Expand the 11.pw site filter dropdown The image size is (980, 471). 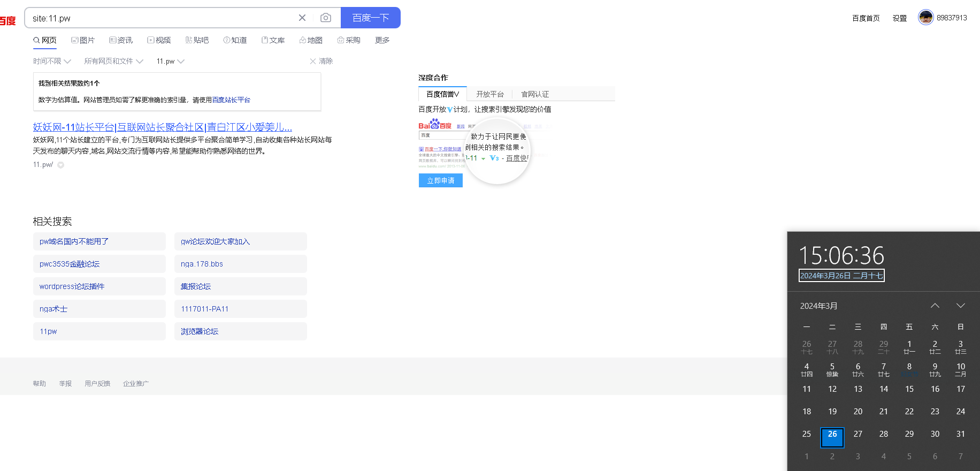point(170,62)
